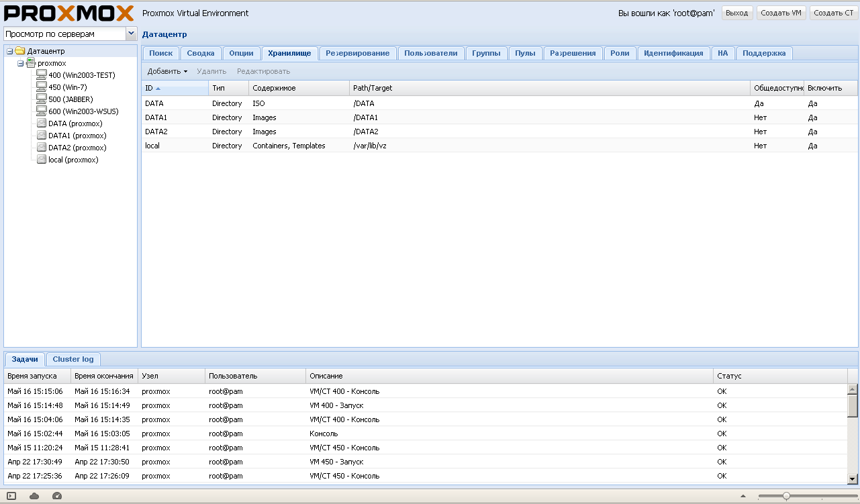Open the Пулы tab
This screenshot has width=860, height=504.
pos(525,53)
